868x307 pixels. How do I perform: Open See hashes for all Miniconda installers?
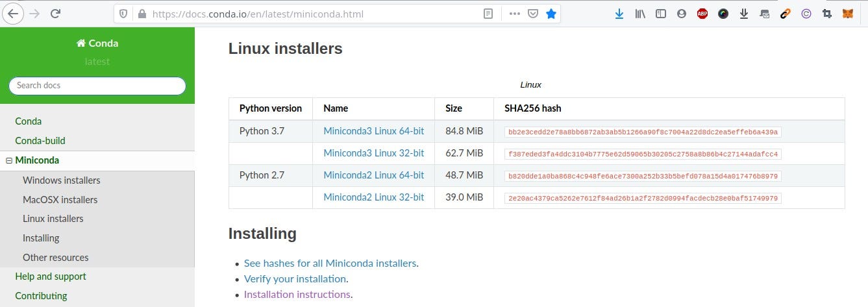(330, 264)
